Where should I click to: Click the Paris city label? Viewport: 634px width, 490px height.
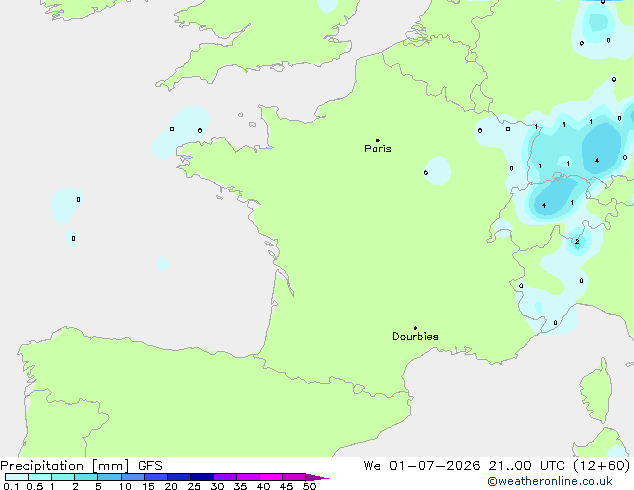[x=378, y=149]
